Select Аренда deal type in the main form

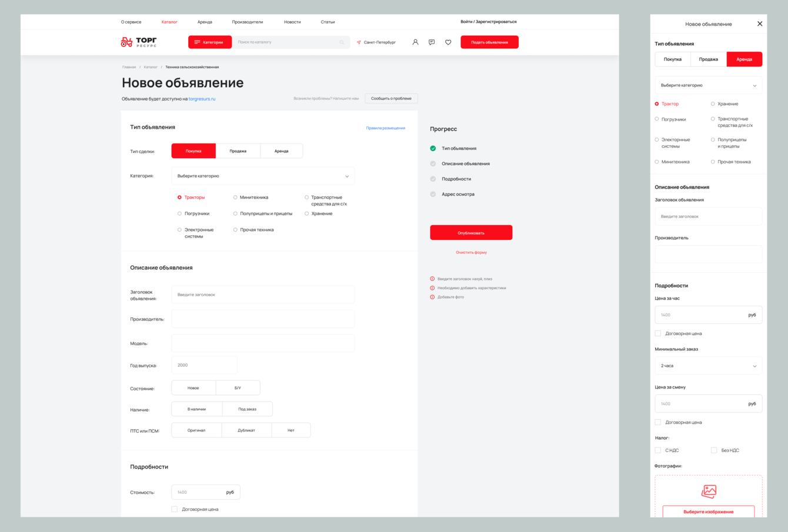coord(282,151)
